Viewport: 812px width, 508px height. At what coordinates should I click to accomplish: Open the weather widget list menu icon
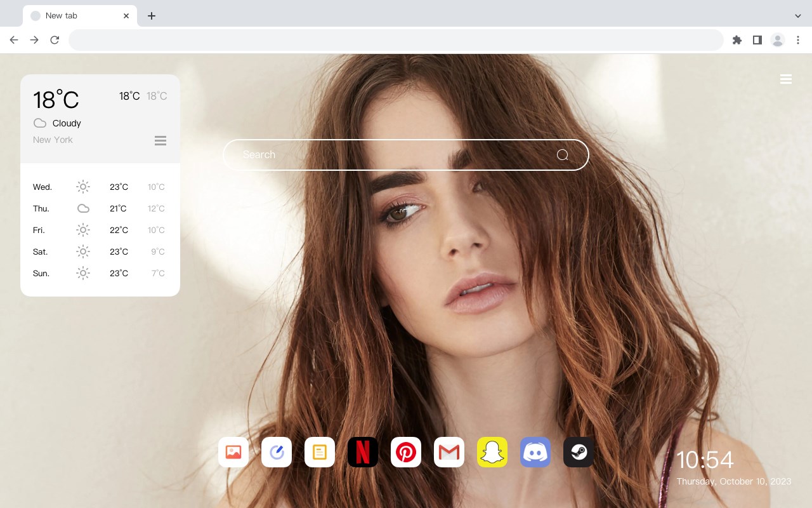point(160,140)
